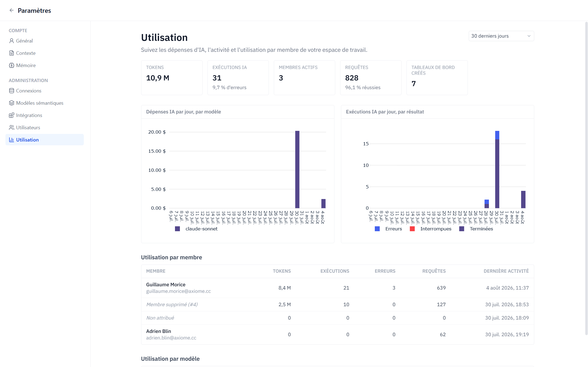
Task: Click the Intégrations blocks icon
Action: coord(11,115)
